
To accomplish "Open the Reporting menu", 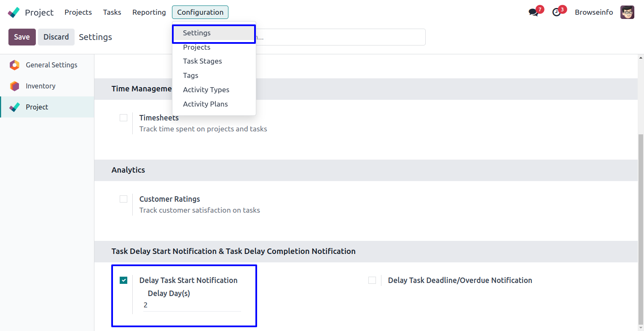I will tap(149, 12).
